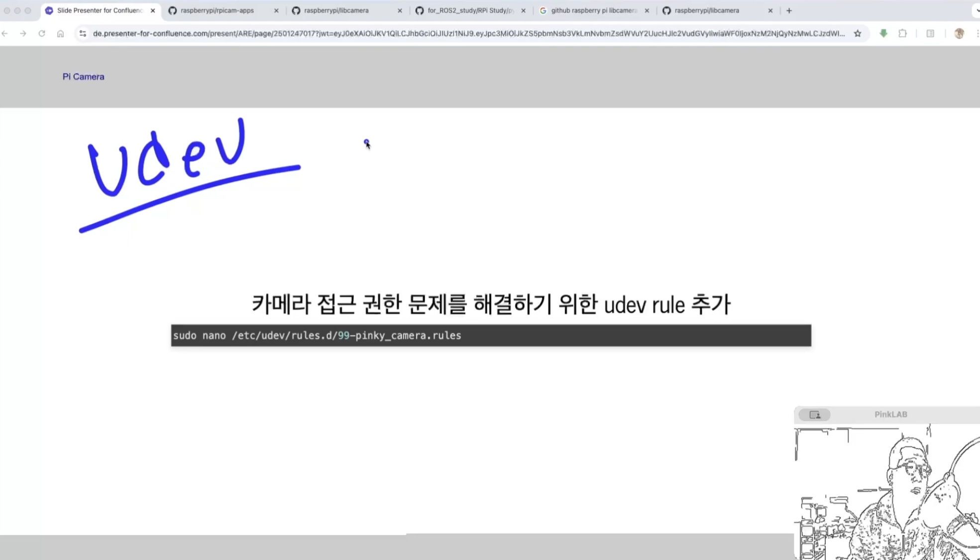Switch to the for_ROS2_study tab
Screen dimensions: 980x560
tap(470, 10)
